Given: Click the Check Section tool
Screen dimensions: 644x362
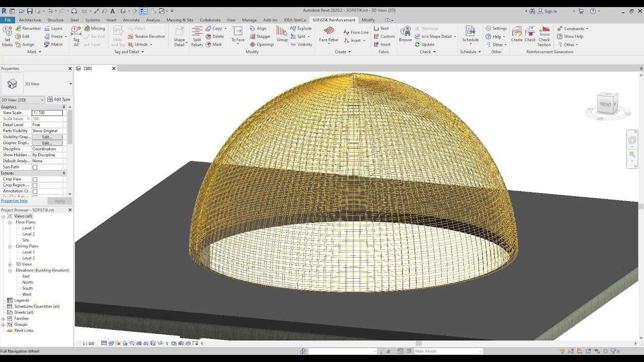Looking at the screenshot, I should pyautogui.click(x=544, y=36).
